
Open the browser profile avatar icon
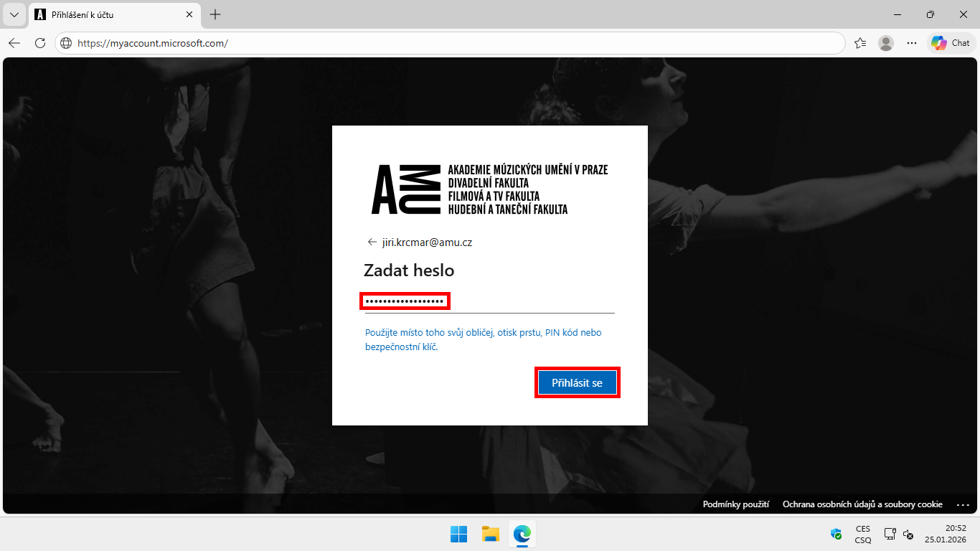pyautogui.click(x=886, y=43)
